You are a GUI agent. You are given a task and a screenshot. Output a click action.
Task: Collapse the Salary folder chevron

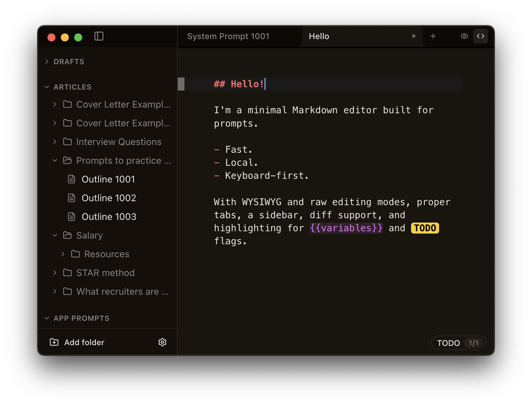tap(55, 235)
